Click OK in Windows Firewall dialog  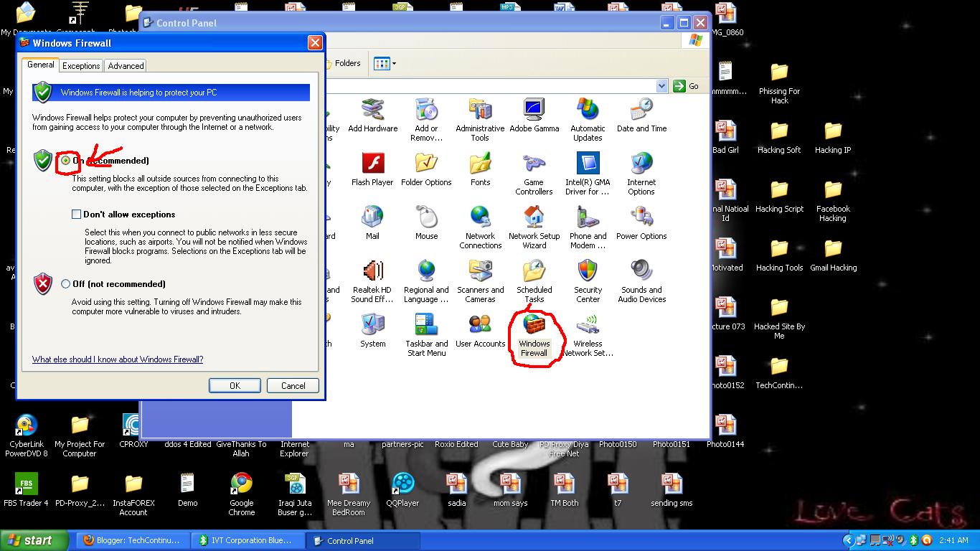pos(235,386)
